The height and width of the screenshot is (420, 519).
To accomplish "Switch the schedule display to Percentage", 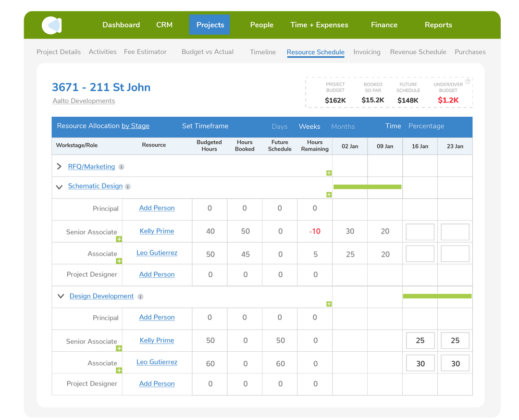I will 426,126.
